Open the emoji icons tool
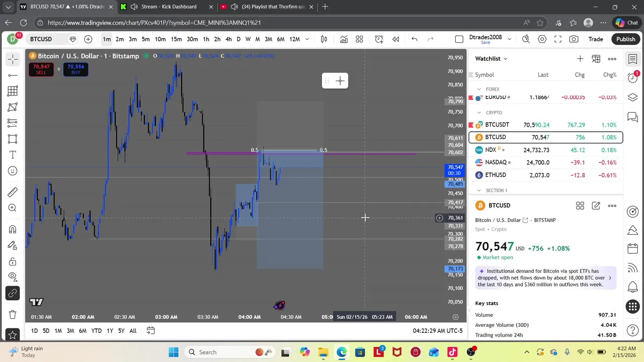This screenshot has height=362, width=644. click(13, 171)
